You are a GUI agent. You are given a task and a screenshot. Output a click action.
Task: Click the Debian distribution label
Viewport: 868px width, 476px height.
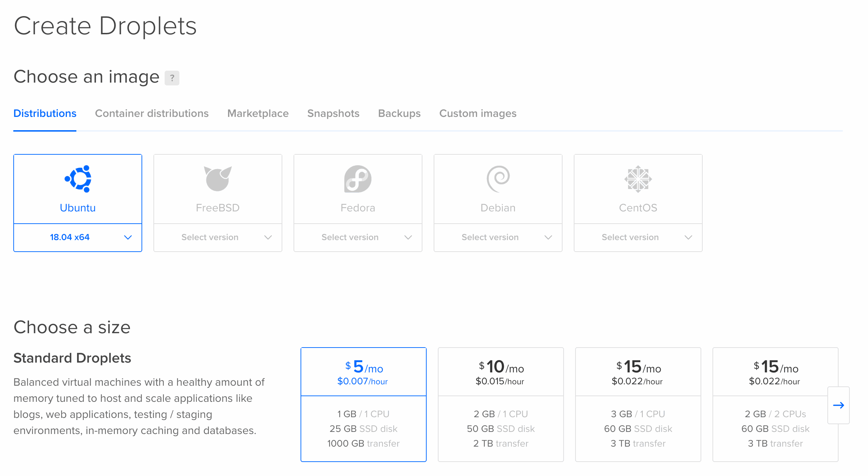[x=498, y=208]
